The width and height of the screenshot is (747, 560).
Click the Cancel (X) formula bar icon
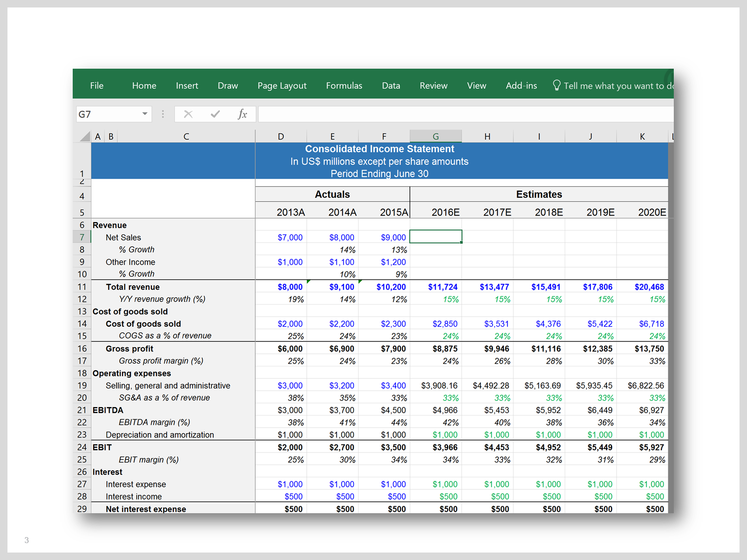coord(188,114)
